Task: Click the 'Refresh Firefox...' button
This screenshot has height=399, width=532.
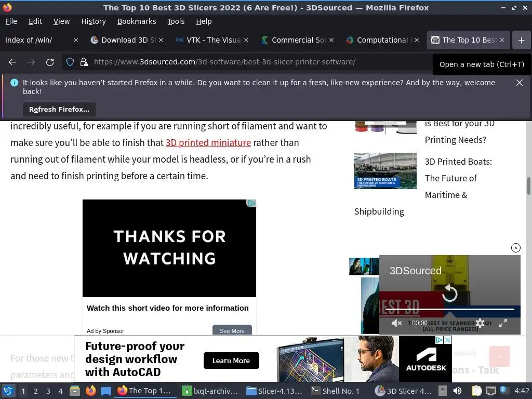Action: tap(59, 109)
